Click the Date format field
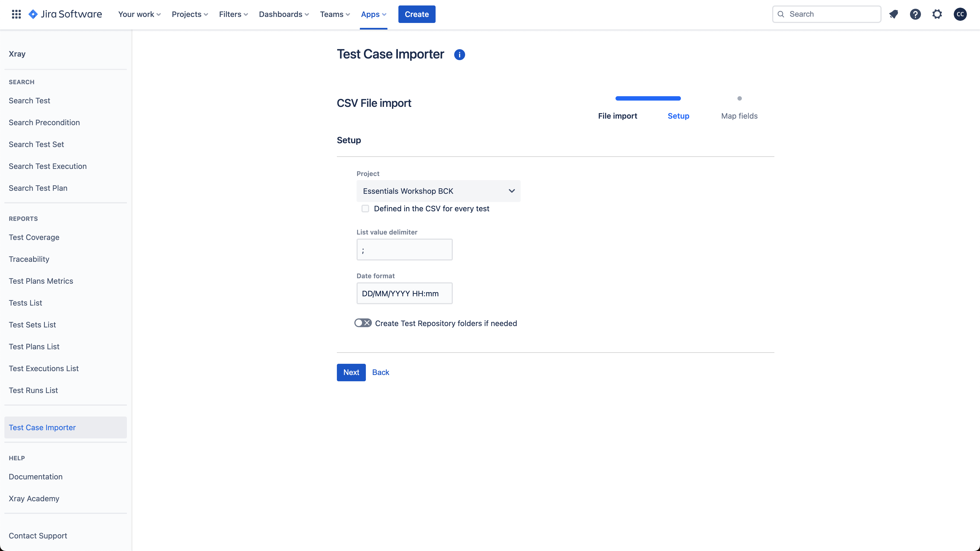 404,293
